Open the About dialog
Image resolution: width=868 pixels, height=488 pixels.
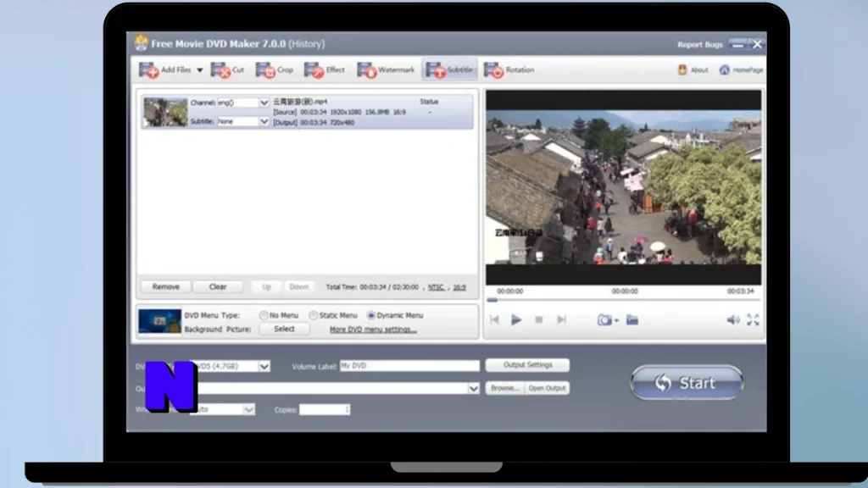693,69
